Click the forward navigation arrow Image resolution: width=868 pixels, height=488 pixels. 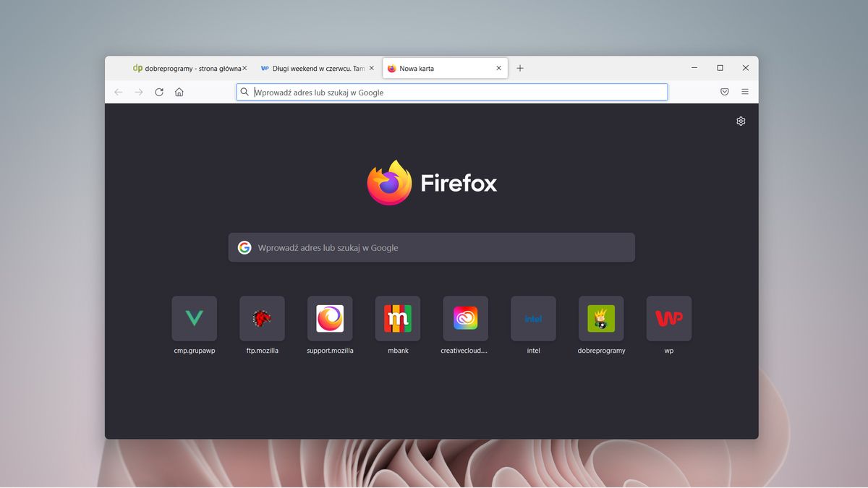tap(138, 92)
